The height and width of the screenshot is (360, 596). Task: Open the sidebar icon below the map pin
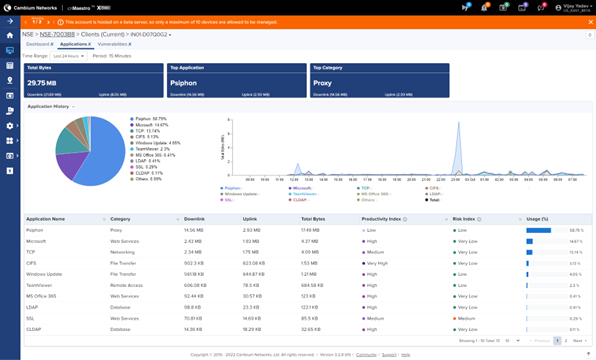point(10,95)
